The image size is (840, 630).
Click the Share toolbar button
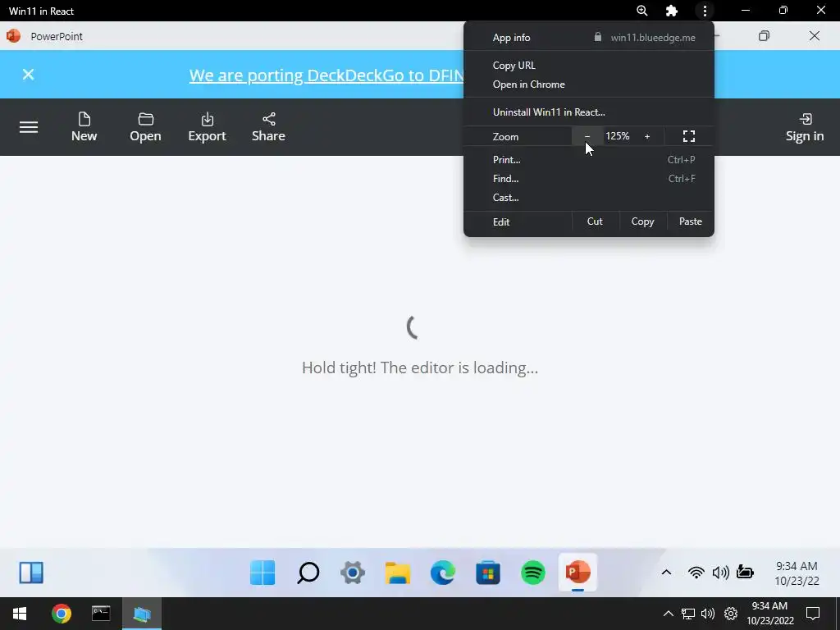[x=268, y=127]
